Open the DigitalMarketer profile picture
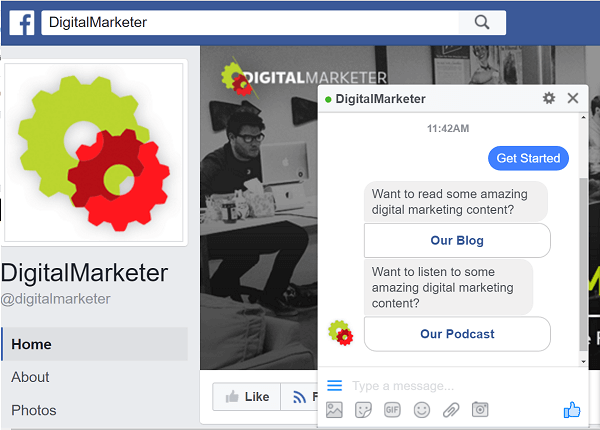 point(94,152)
